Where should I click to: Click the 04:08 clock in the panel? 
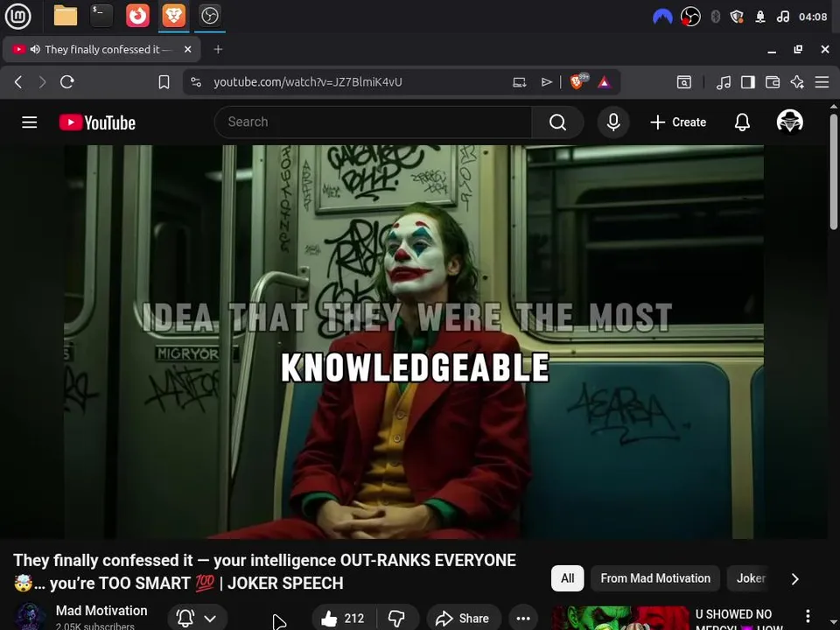pos(813,17)
